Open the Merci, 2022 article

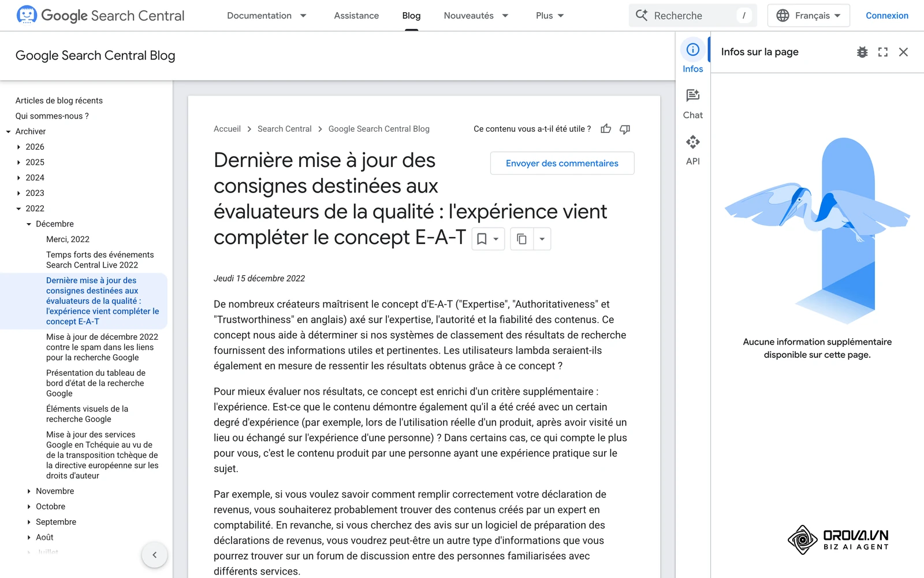click(68, 239)
